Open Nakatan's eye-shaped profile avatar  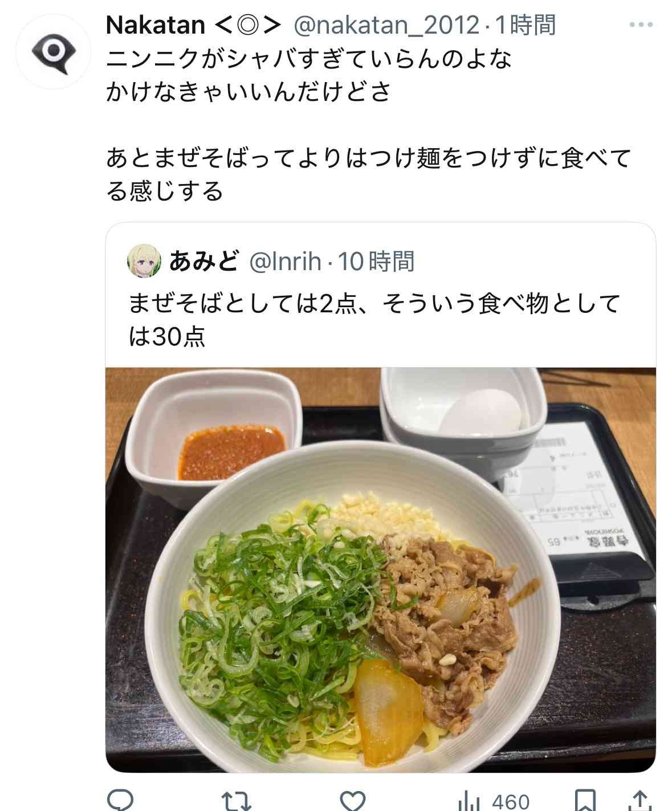[x=52, y=51]
